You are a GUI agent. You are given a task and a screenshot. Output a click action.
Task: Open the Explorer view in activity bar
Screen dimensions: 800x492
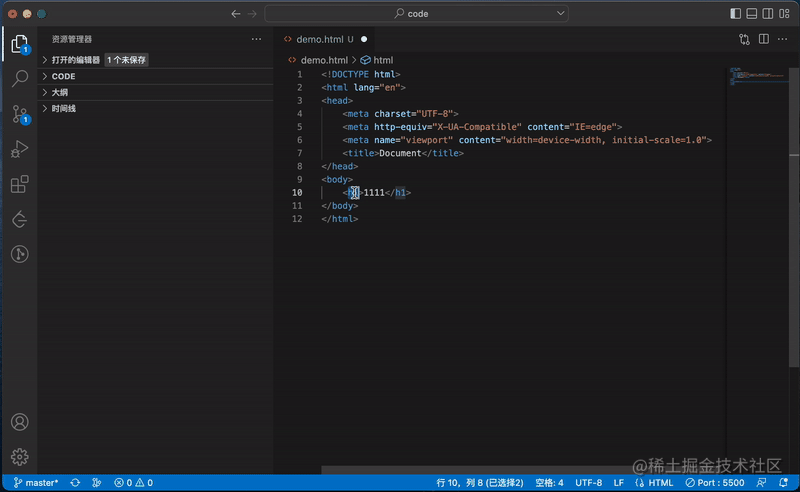pos(19,44)
